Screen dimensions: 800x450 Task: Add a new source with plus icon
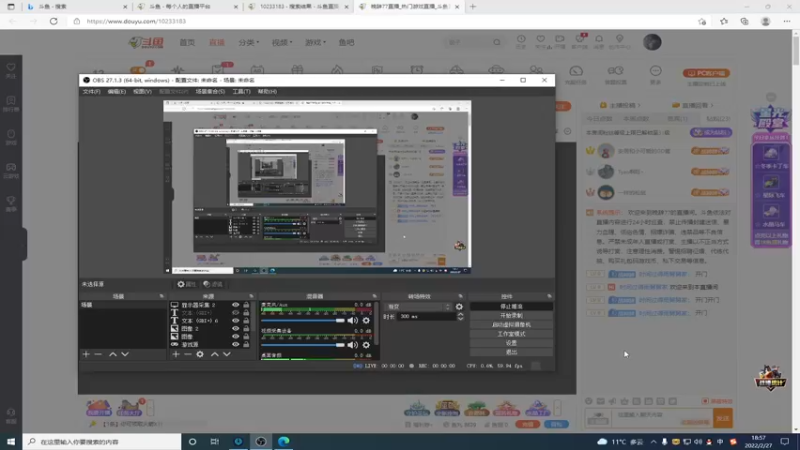tap(176, 354)
